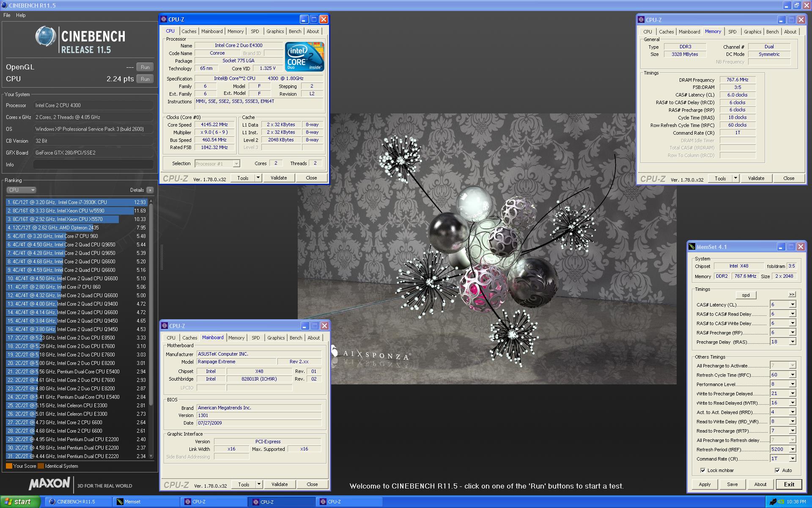This screenshot has width=812, height=508.
Task: Open the Refresh Period (tREF) dropdown
Action: click(x=793, y=449)
